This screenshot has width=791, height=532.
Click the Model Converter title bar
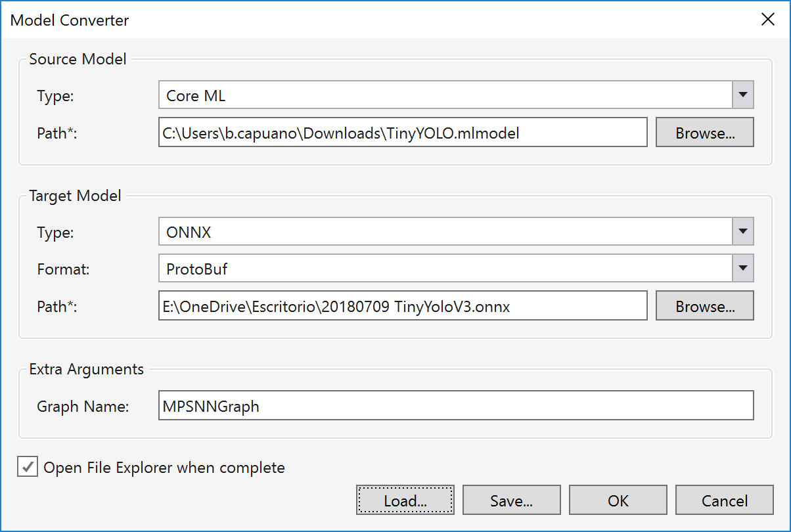click(328, 20)
